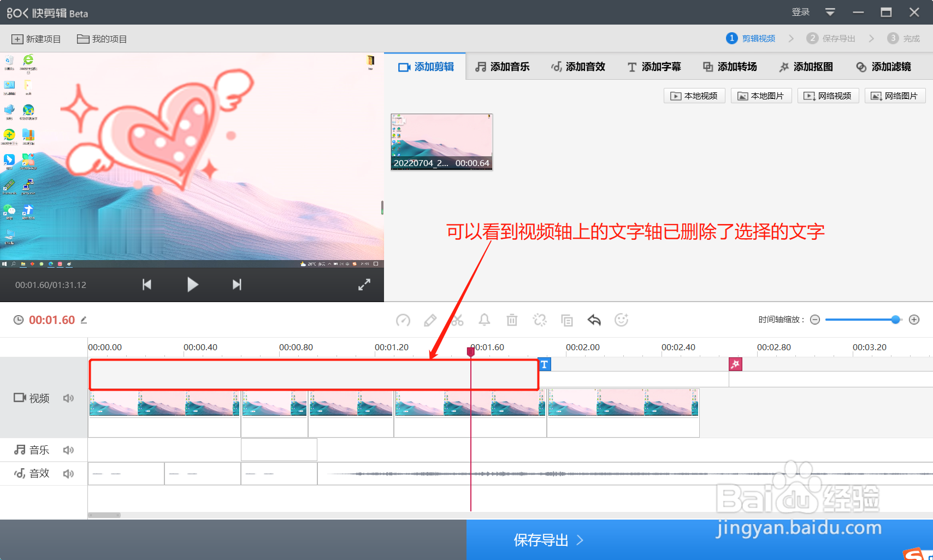Screen dimensions: 933x560
Task: Click 登录 link in title bar
Action: (801, 12)
